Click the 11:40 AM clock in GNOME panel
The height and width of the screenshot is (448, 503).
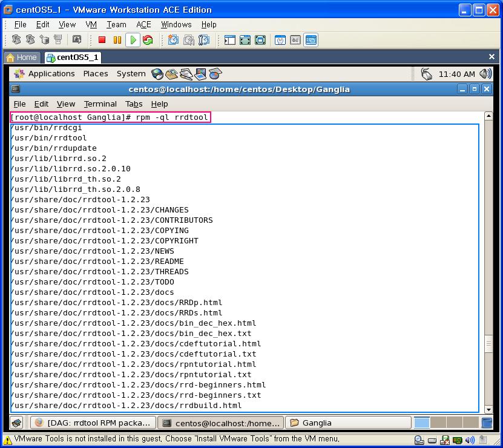coord(456,74)
